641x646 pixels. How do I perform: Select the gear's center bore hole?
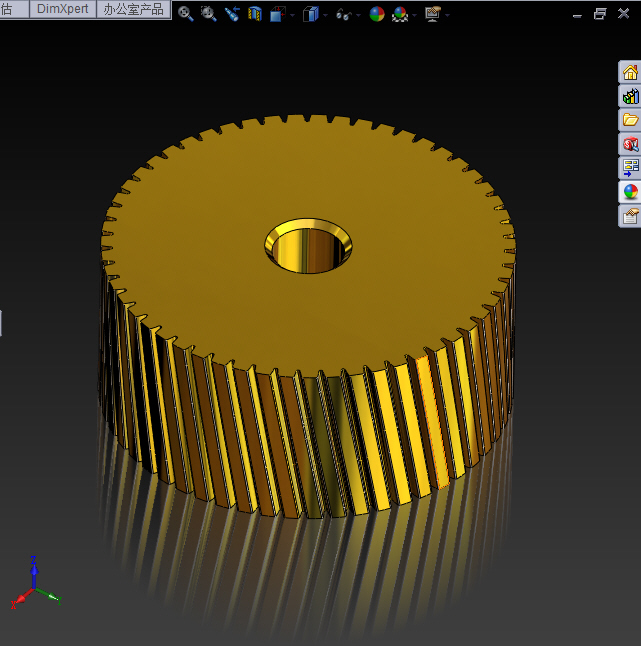(x=308, y=246)
